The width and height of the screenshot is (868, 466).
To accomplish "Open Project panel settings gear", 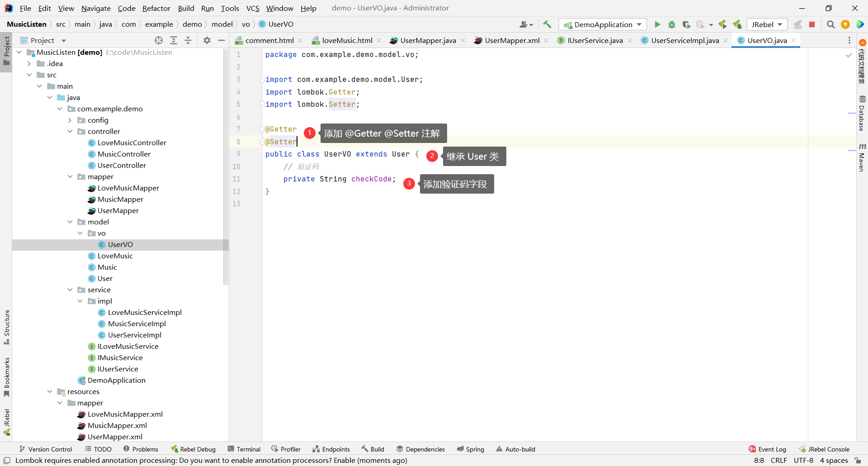I will click(207, 40).
